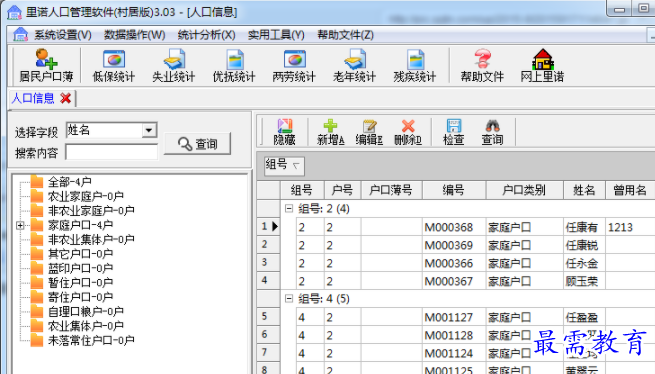655x374 pixels.
Task: Select cell M001127
Action: pos(454,318)
